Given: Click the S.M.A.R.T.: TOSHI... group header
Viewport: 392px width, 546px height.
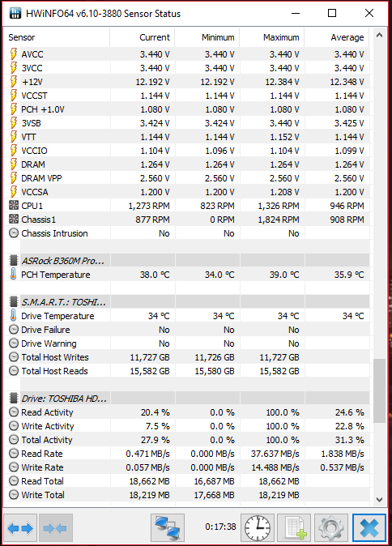Looking at the screenshot, I should (186, 302).
